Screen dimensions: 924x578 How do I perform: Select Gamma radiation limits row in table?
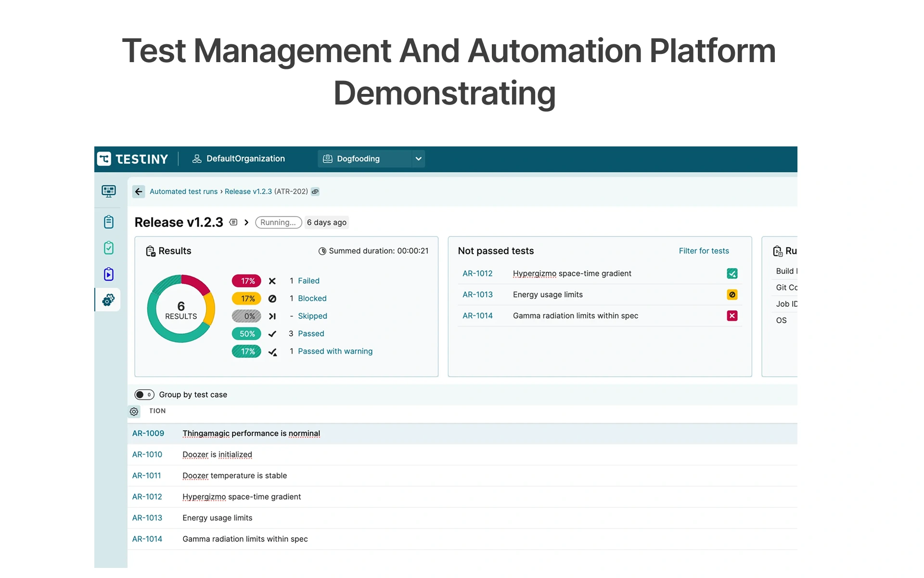click(x=462, y=539)
